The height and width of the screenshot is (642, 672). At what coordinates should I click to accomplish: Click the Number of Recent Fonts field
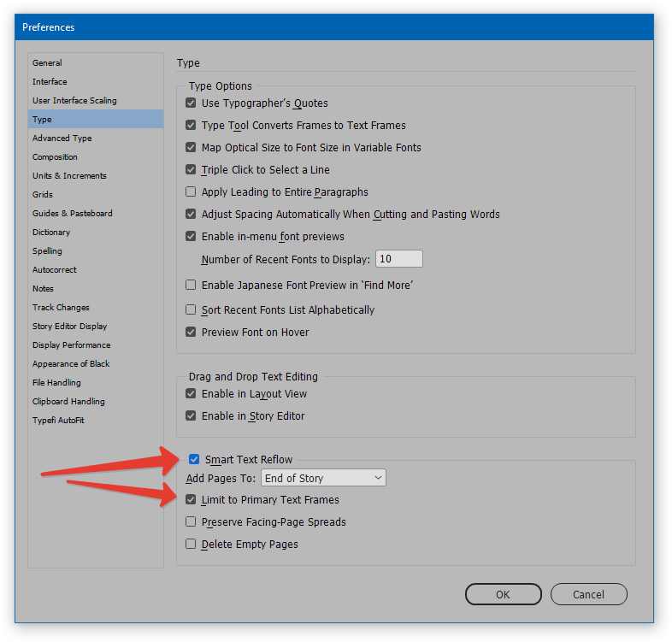(x=399, y=259)
